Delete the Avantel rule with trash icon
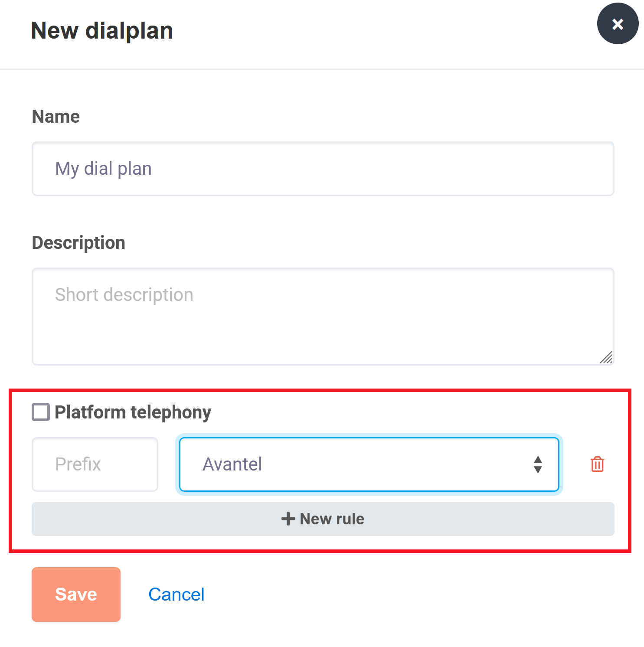Viewport: 644px width, 647px height. pos(597,464)
